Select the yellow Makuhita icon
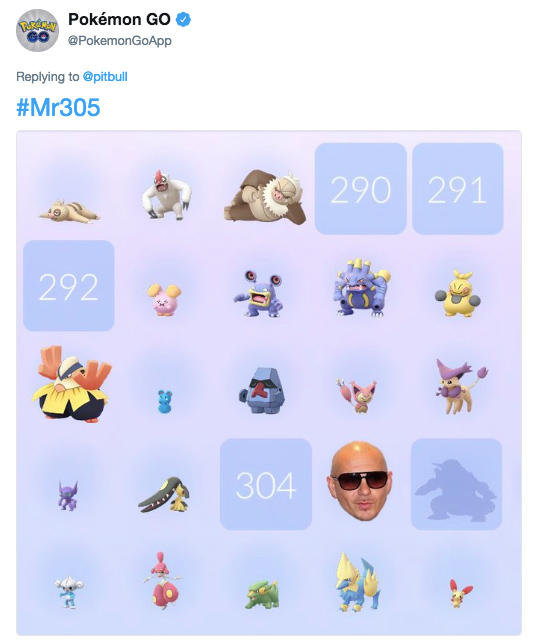This screenshot has height=642, width=533. click(458, 293)
